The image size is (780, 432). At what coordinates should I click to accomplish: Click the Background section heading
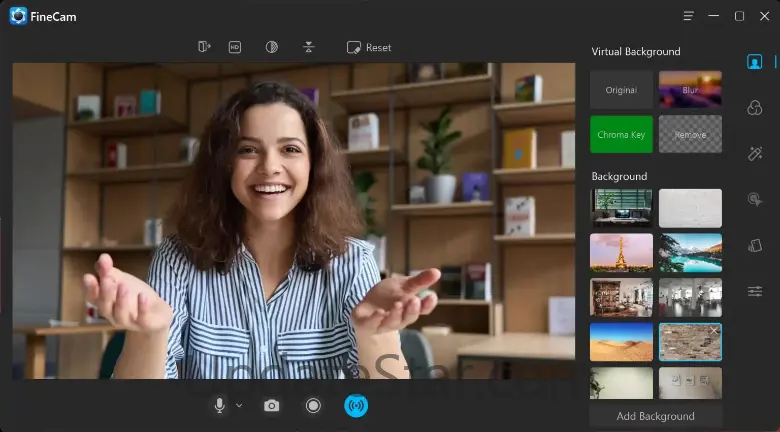pyautogui.click(x=619, y=176)
